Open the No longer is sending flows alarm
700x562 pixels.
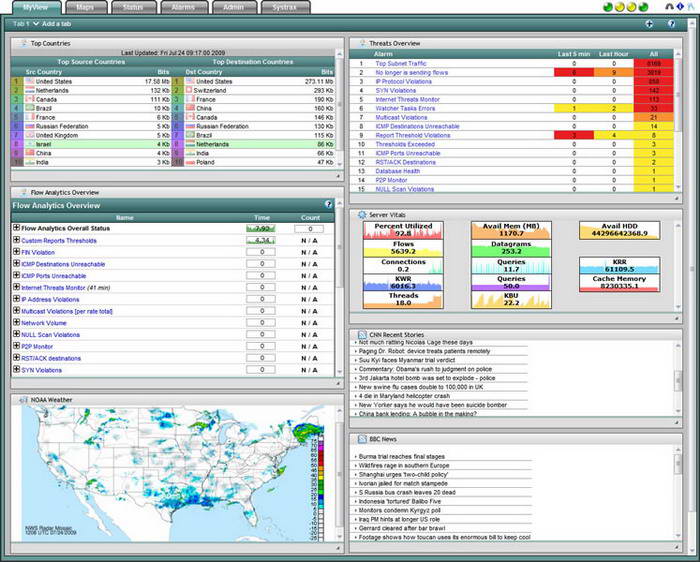[412, 73]
